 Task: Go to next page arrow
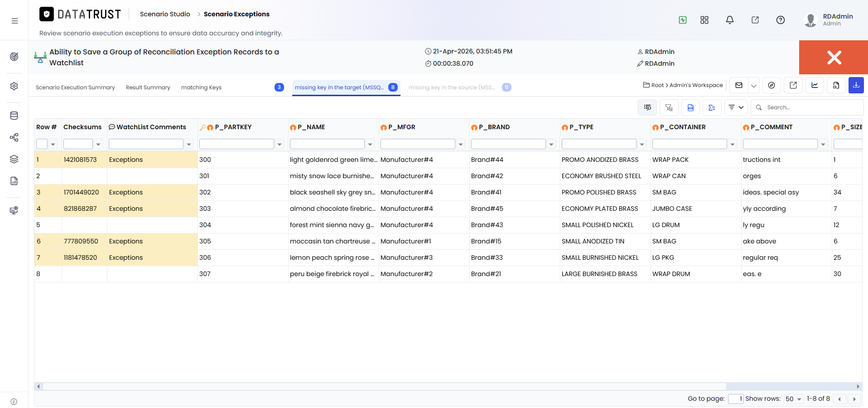tap(854, 399)
